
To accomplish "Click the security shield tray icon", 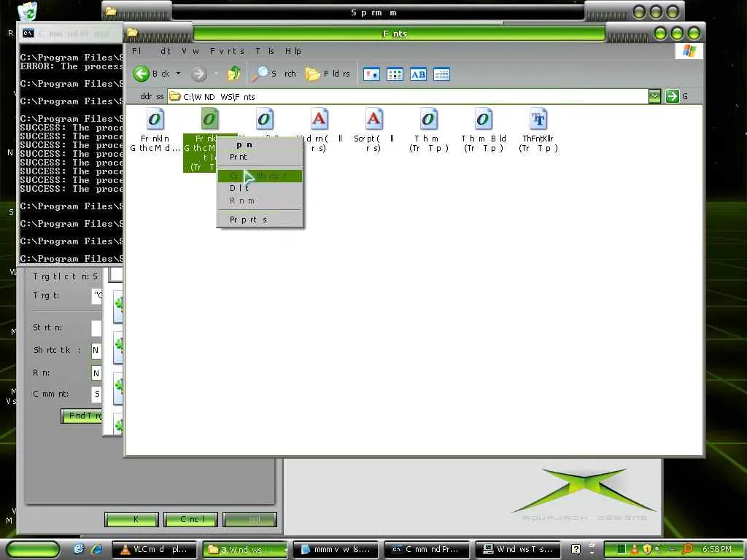I will [647, 550].
